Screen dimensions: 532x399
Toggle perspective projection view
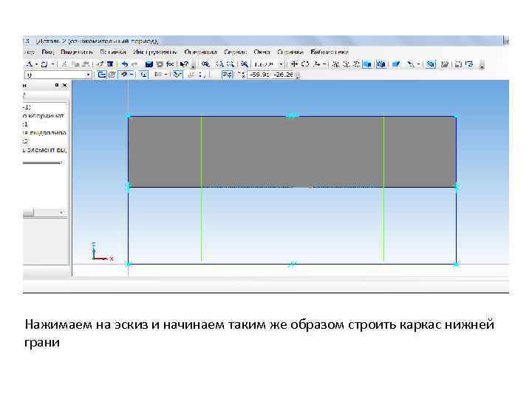pos(396,64)
